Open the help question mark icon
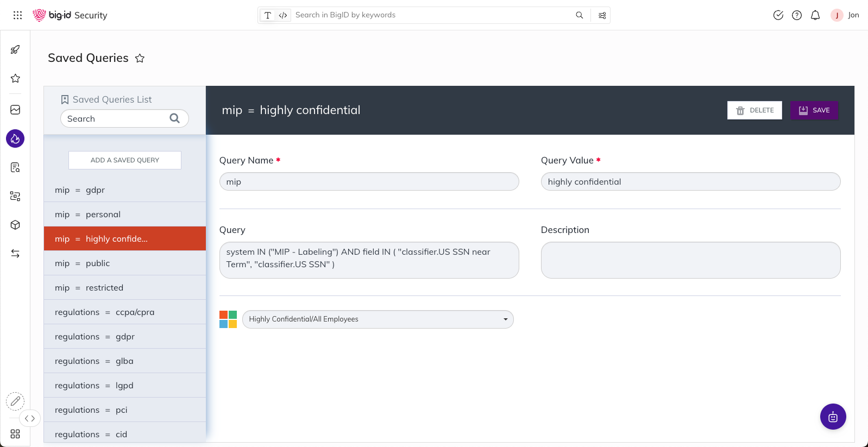This screenshot has height=447, width=868. [796, 15]
